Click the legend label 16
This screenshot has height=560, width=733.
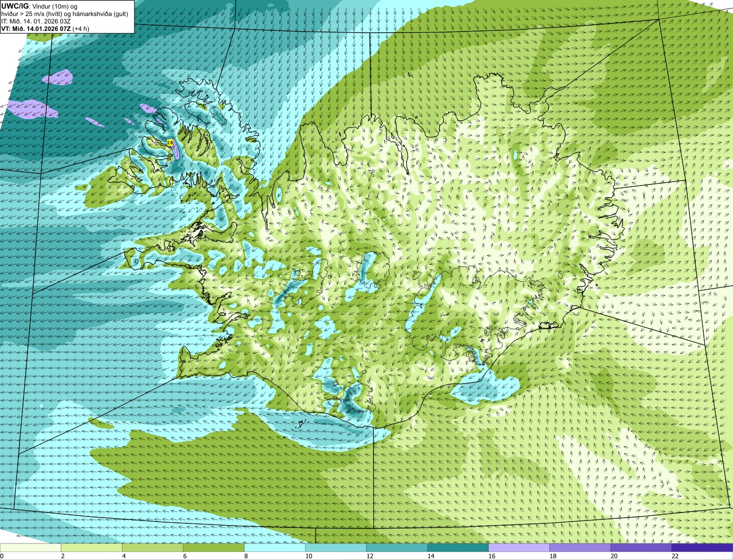tap(492, 556)
